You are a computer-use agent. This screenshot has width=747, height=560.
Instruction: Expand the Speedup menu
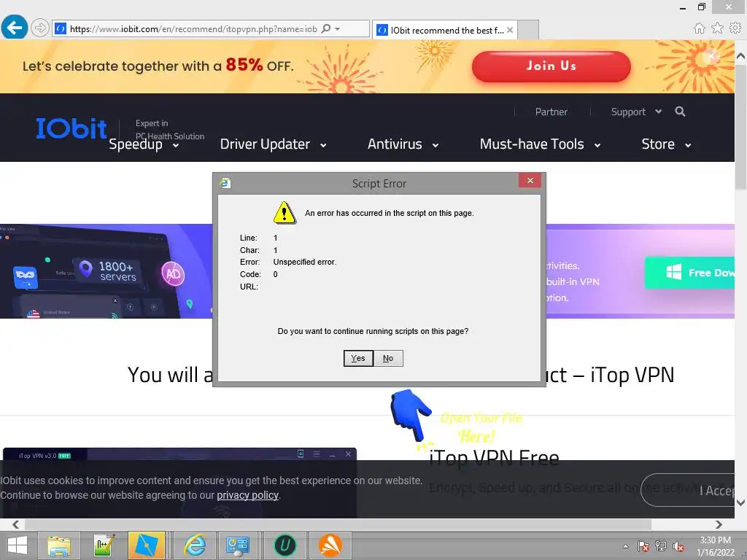click(x=144, y=144)
